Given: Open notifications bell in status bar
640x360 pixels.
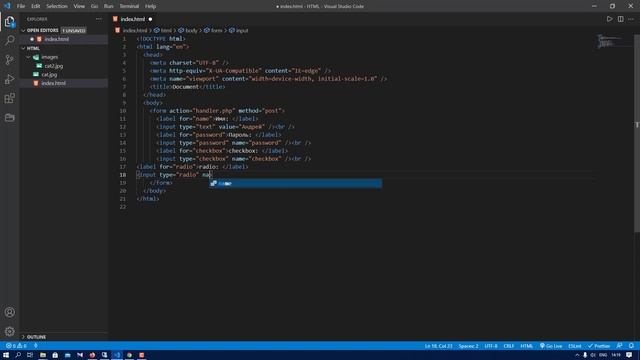Looking at the screenshot, I should [631, 346].
